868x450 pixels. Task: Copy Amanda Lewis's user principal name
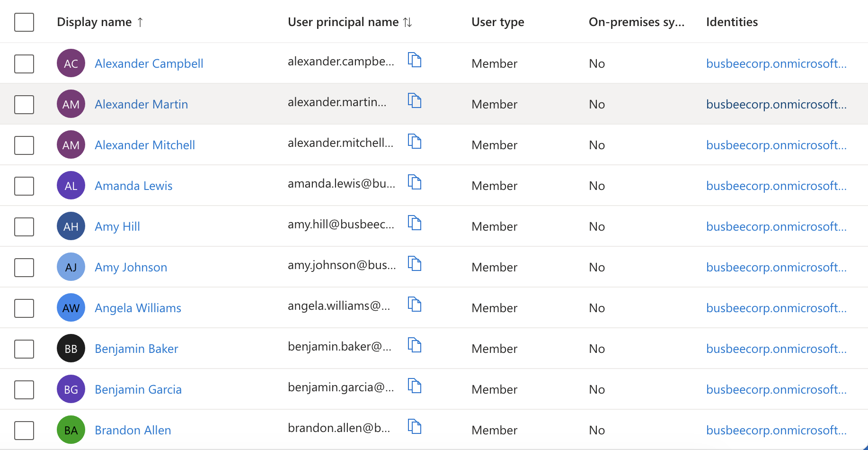click(x=415, y=182)
